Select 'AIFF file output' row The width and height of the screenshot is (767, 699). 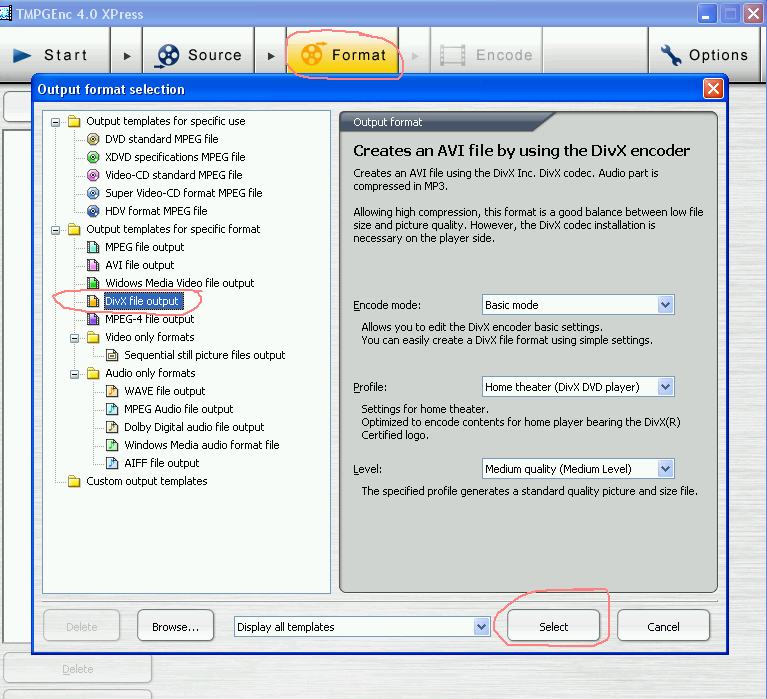click(161, 463)
